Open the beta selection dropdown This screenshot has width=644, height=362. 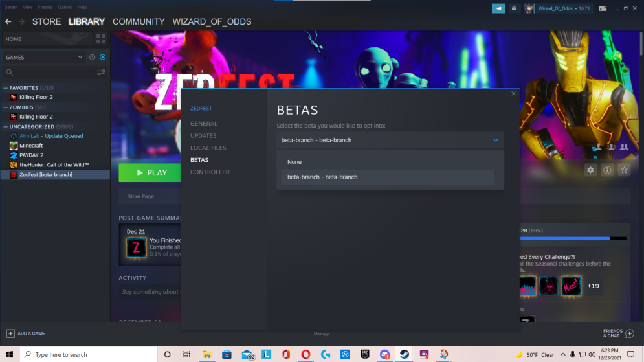(390, 140)
